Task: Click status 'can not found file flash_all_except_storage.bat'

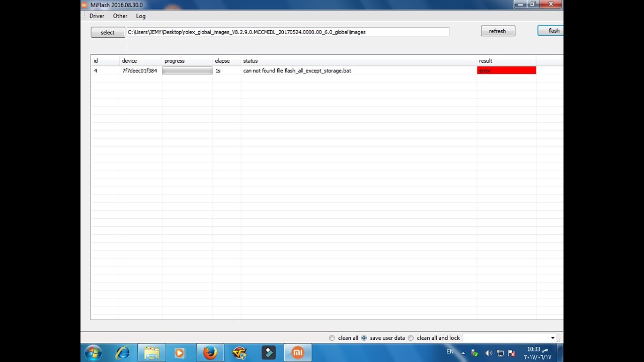Action: pyautogui.click(x=297, y=71)
